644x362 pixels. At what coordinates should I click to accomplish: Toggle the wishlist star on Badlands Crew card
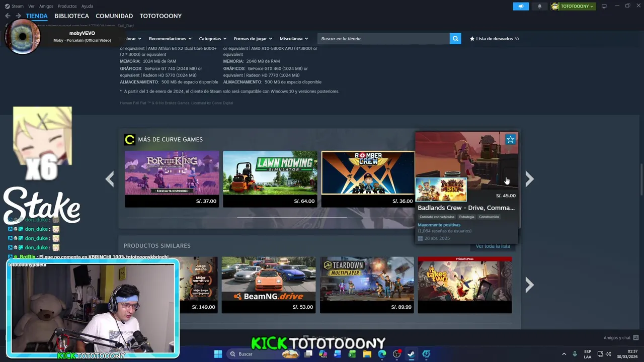(x=510, y=140)
